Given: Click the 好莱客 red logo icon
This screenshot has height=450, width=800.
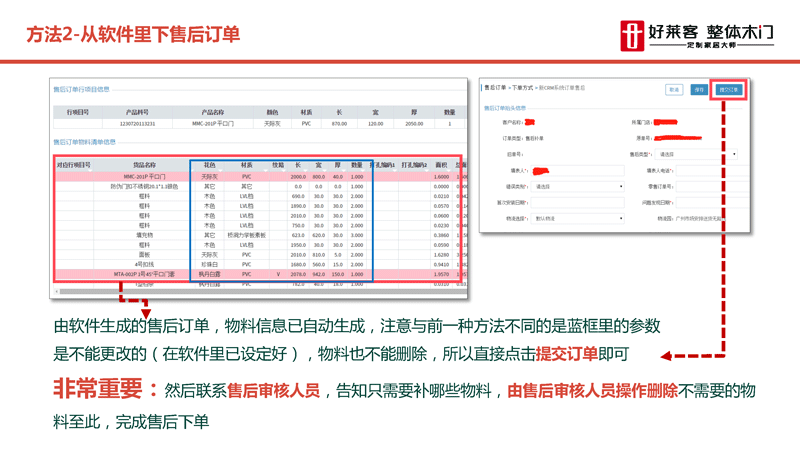Looking at the screenshot, I should coord(632,33).
